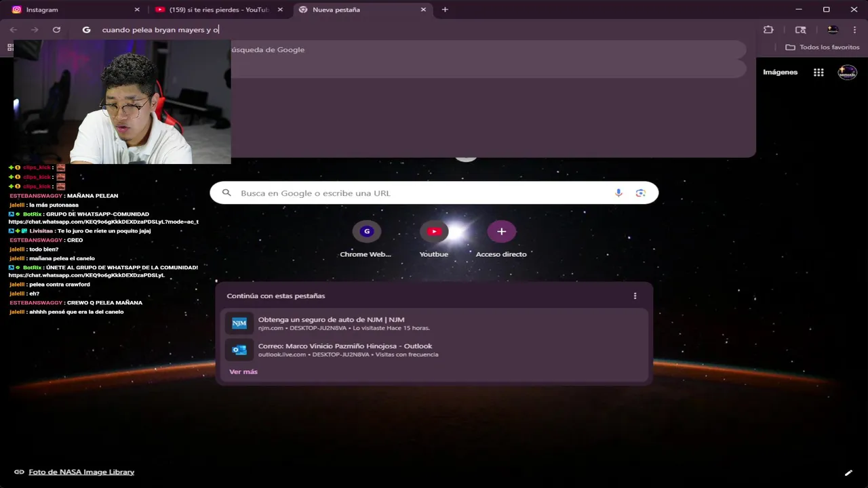
Task: Close the Instagram tab
Action: pyautogui.click(x=137, y=9)
